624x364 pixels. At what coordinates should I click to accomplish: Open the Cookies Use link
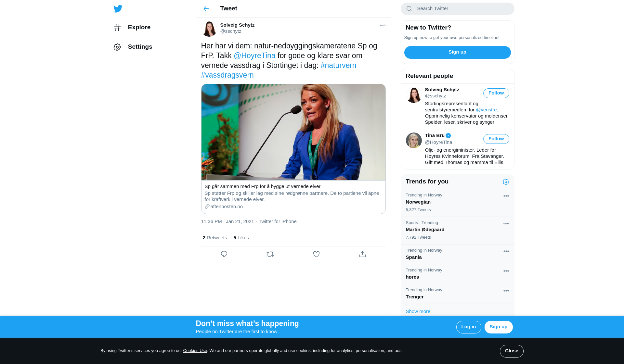click(x=195, y=351)
